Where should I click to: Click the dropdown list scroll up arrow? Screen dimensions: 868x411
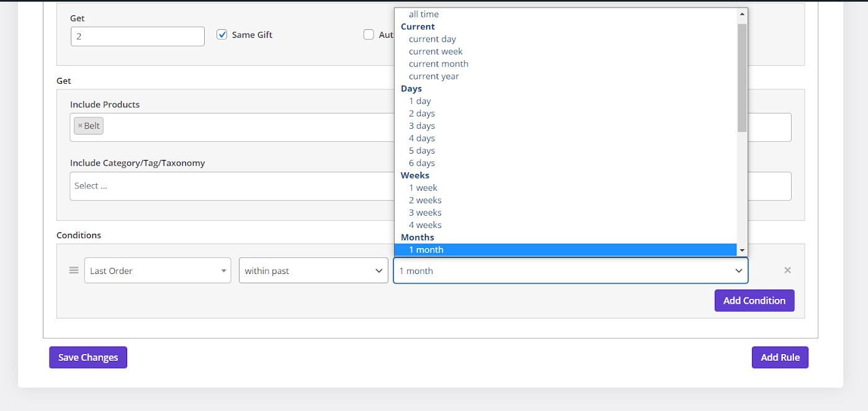click(741, 14)
